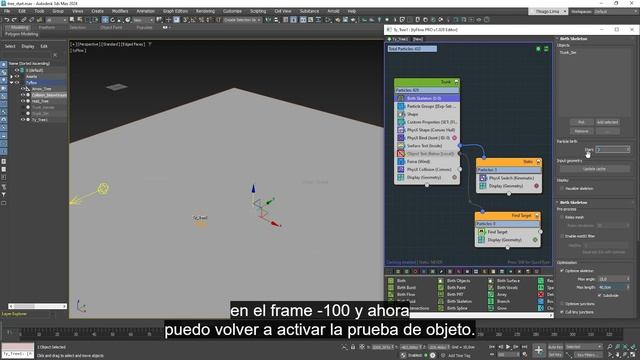
Task: Click PhysX Shape (Convex Hull) operator
Action: [x=427, y=130]
